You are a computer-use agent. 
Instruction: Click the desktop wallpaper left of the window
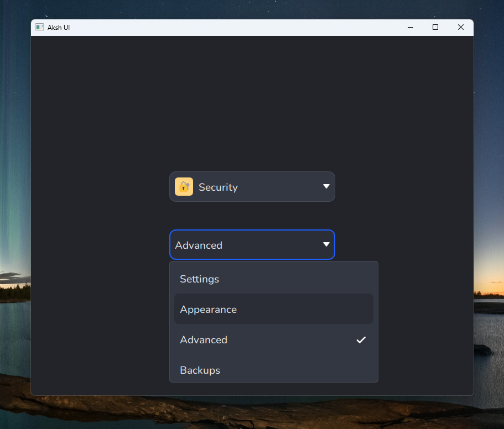click(14, 193)
